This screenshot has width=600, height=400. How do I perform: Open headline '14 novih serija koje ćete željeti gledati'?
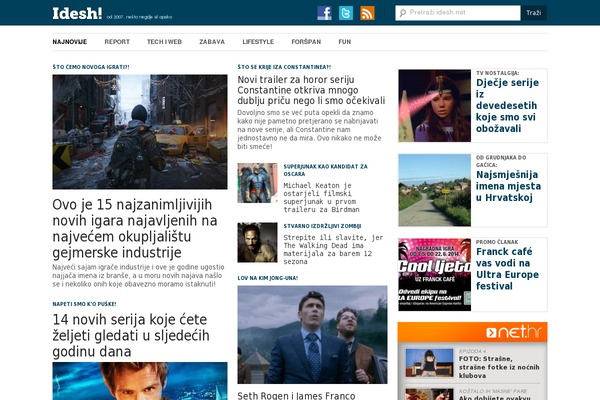tap(131, 335)
